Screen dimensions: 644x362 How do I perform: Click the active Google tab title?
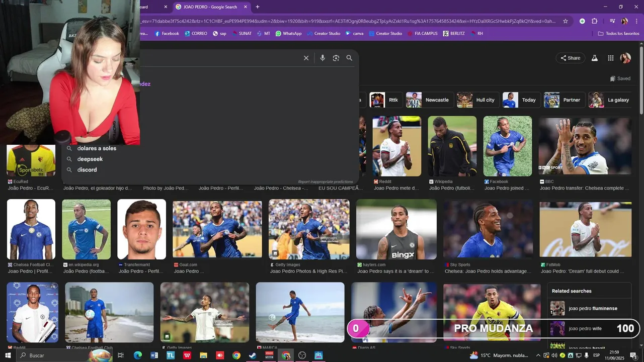[x=210, y=7]
